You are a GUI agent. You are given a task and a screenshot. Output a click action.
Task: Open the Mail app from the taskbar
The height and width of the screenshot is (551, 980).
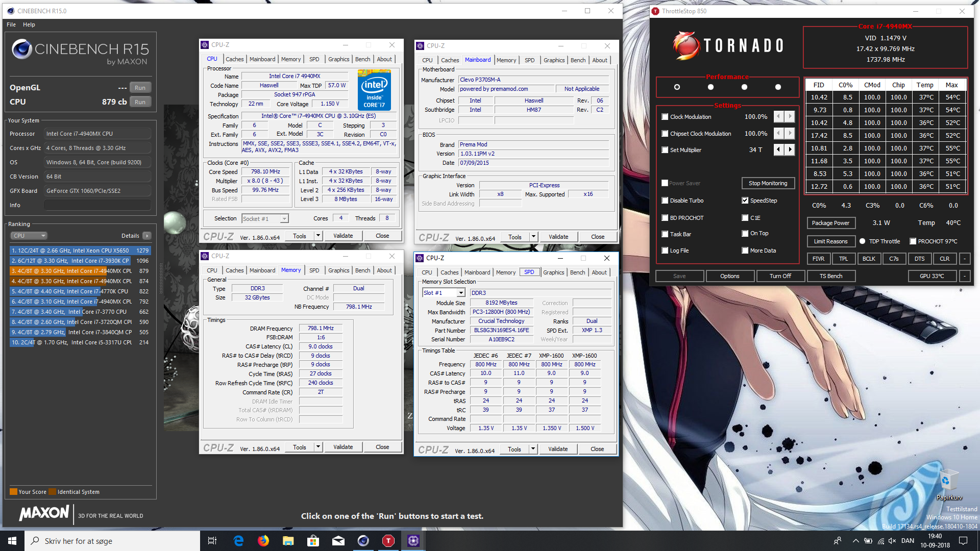(x=338, y=541)
